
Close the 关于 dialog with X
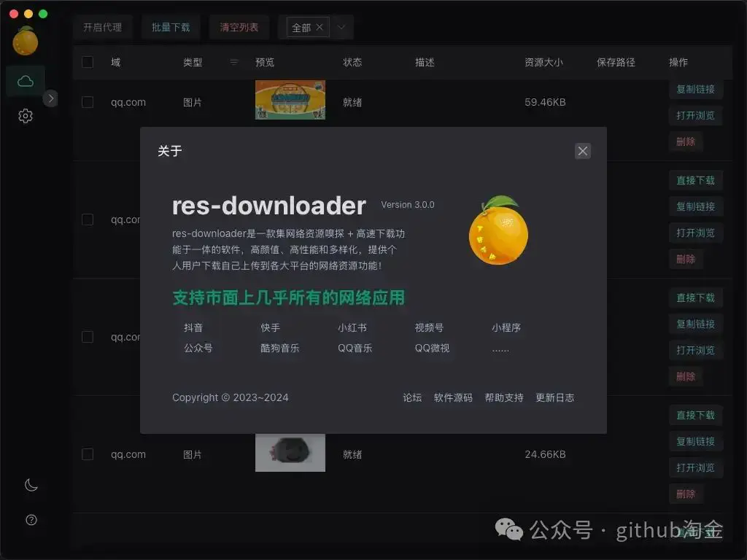(582, 151)
